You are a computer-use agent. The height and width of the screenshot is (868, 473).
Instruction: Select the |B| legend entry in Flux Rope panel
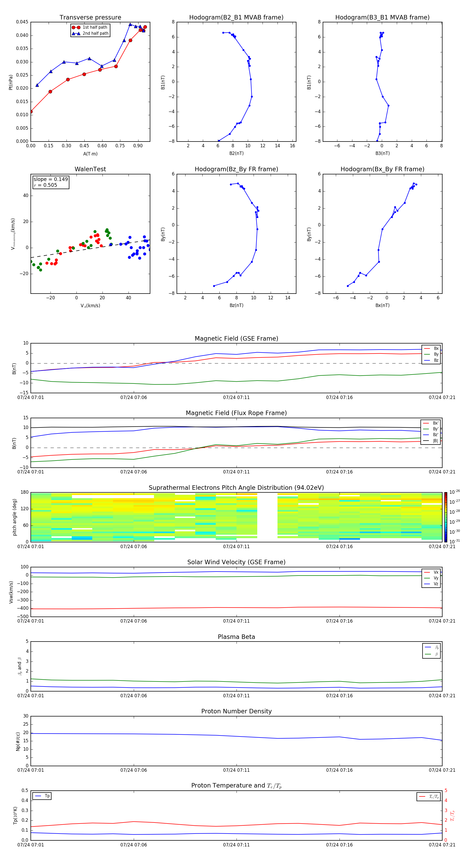click(x=431, y=441)
